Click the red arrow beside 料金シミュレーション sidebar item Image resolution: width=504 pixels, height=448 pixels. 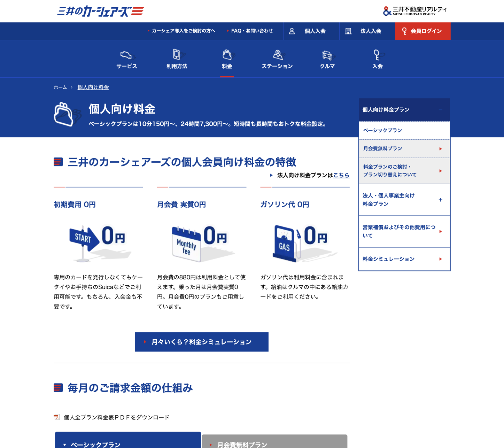[x=441, y=259]
